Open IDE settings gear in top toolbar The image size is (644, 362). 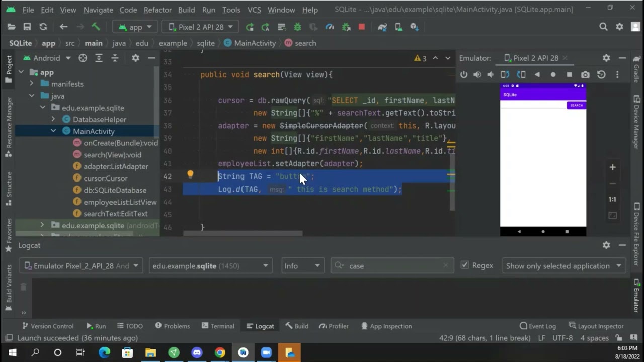(619, 27)
